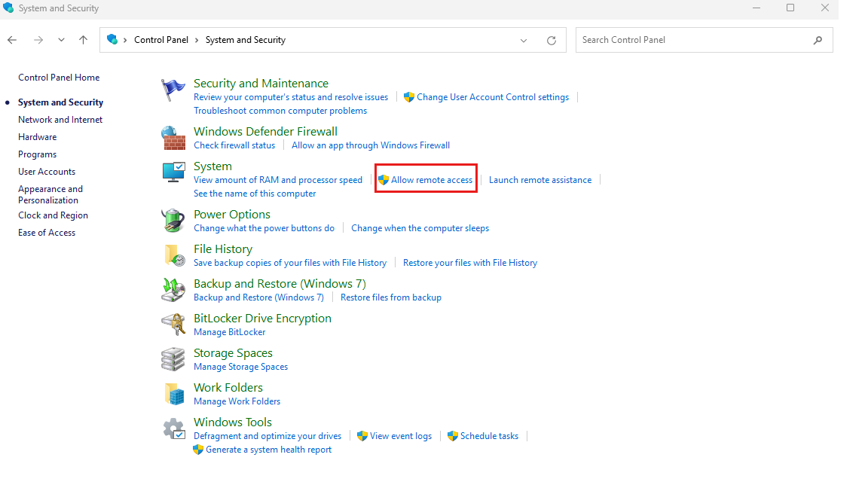This screenshot has height=488, width=868.
Task: Open the recent locations dropdown arrow
Action: [x=62, y=40]
